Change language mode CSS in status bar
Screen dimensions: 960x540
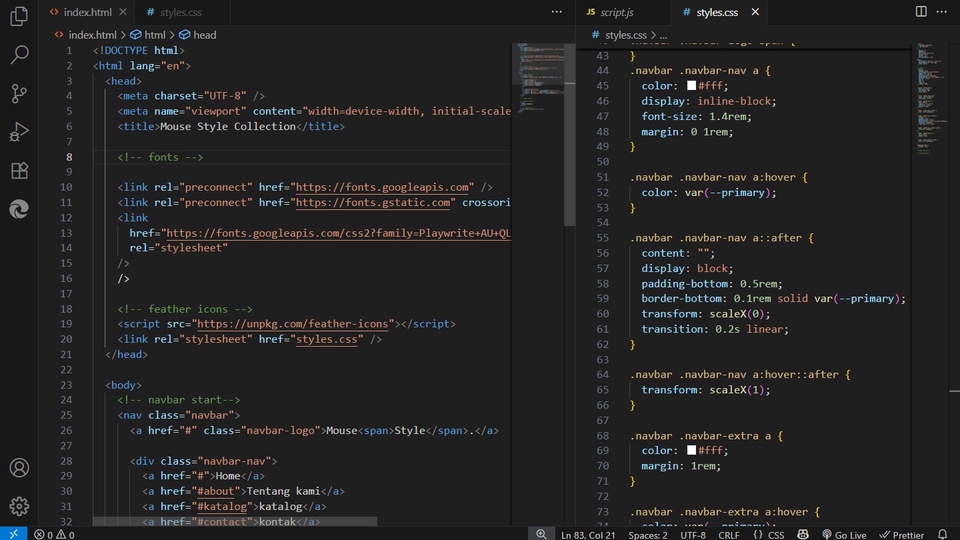(776, 534)
